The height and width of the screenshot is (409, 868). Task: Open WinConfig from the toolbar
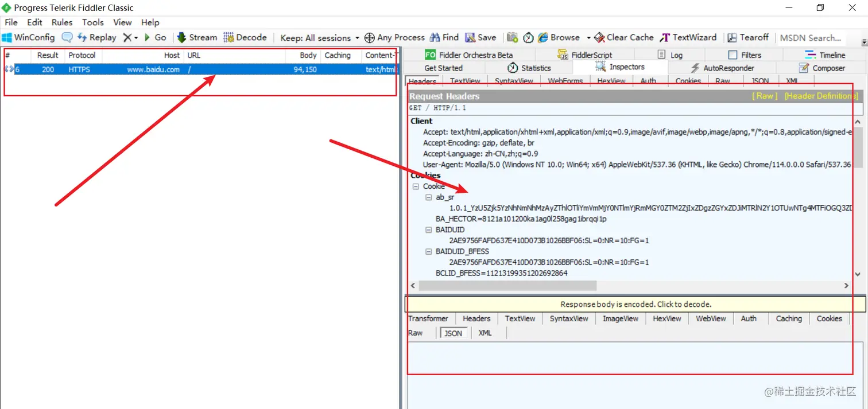pos(28,37)
